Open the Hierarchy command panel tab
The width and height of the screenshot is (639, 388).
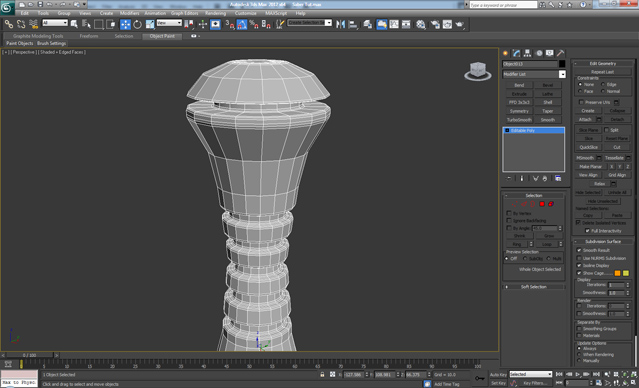pos(528,53)
